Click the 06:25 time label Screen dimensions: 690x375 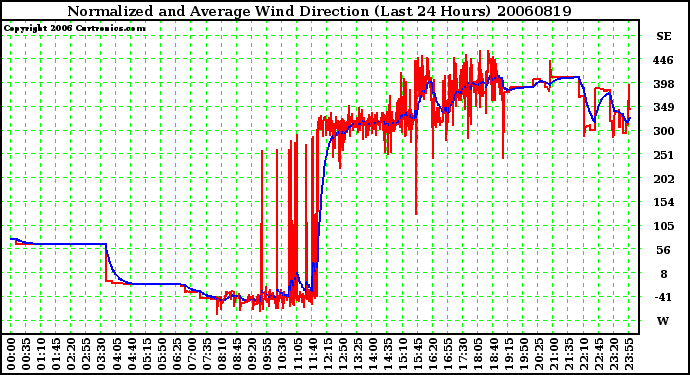[x=177, y=354]
